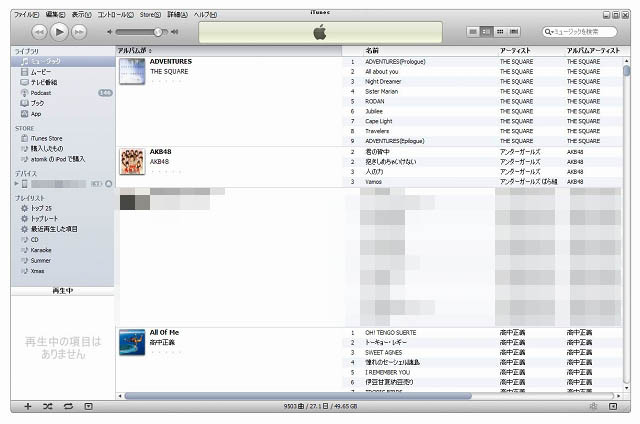Screen dimensions: 640x424
Task: Switch to list view icon
Action: pos(473,31)
